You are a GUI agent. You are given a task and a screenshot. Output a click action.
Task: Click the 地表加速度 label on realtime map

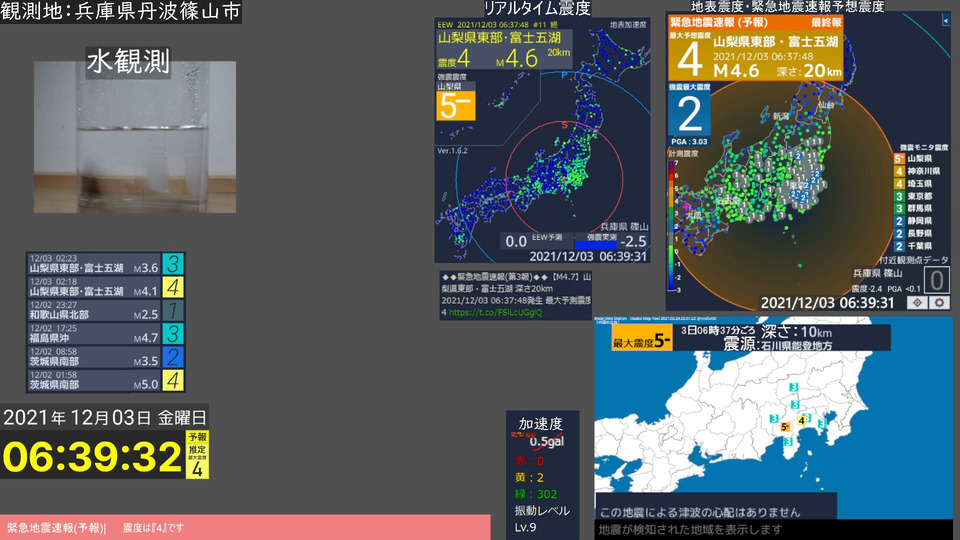[x=628, y=24]
